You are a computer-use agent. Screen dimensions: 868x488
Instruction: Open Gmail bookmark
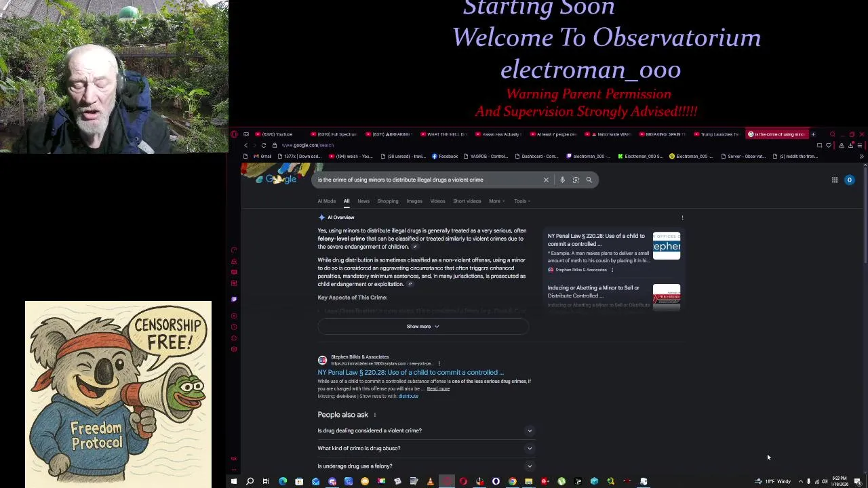(x=262, y=157)
